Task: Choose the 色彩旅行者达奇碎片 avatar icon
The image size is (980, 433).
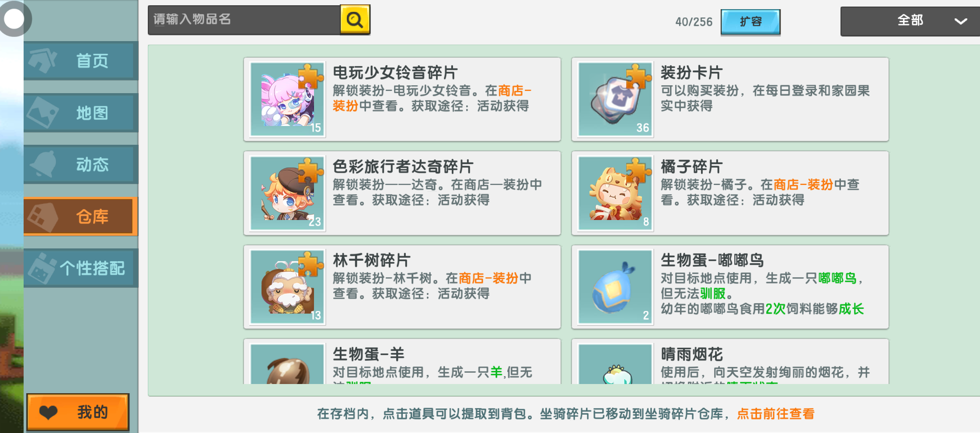Action: click(287, 193)
